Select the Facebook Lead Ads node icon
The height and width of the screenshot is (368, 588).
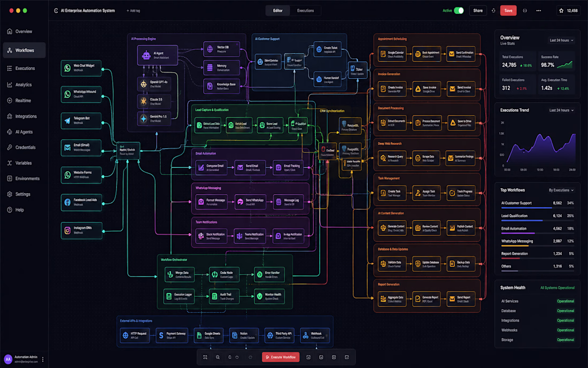tap(67, 202)
